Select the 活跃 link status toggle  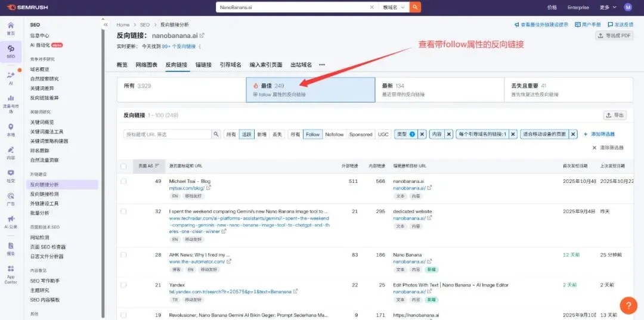246,134
